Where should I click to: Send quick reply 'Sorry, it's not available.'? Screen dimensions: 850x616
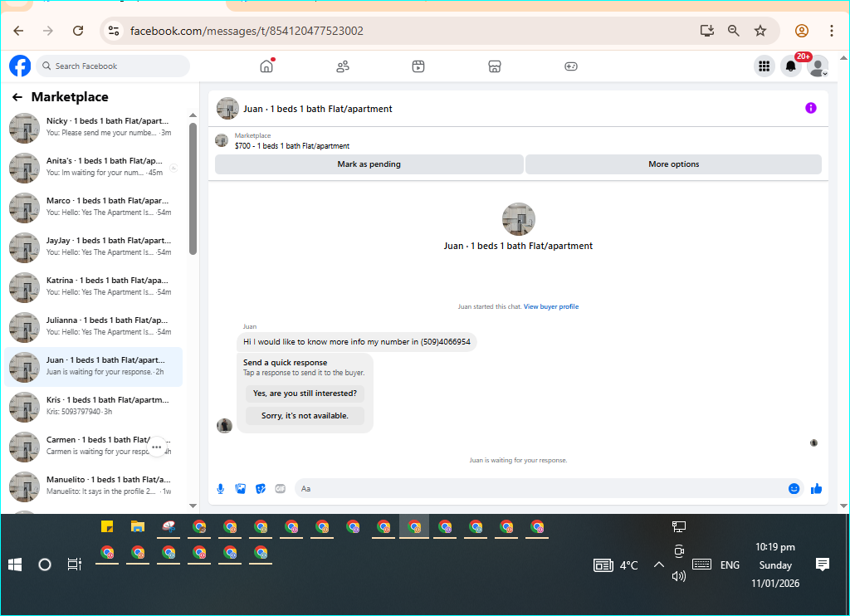305,415
